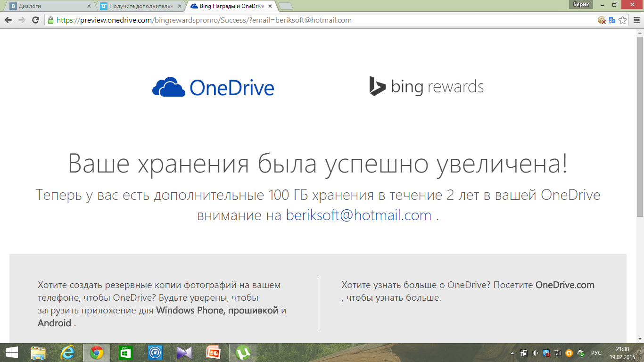Click the bing rewards logo
This screenshot has height=362, width=644.
[427, 87]
